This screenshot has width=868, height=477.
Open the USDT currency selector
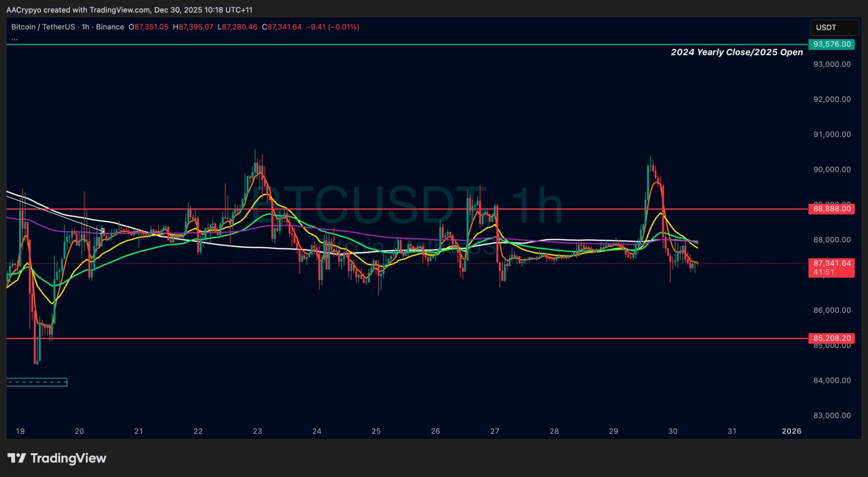click(x=834, y=27)
